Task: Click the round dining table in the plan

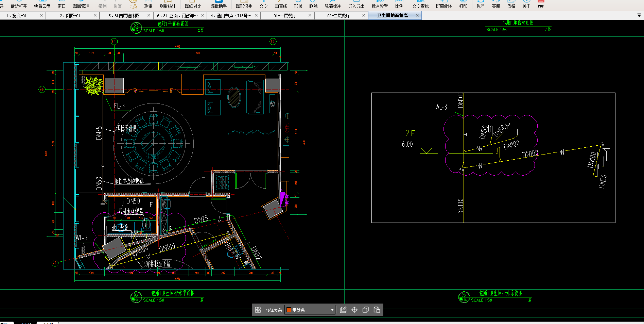Action: [x=153, y=143]
